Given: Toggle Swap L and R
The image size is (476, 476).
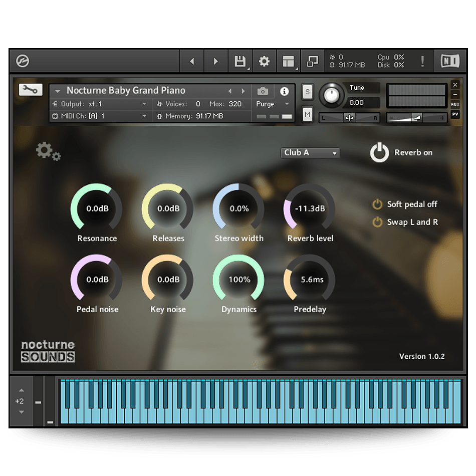Looking at the screenshot, I should click(x=377, y=222).
